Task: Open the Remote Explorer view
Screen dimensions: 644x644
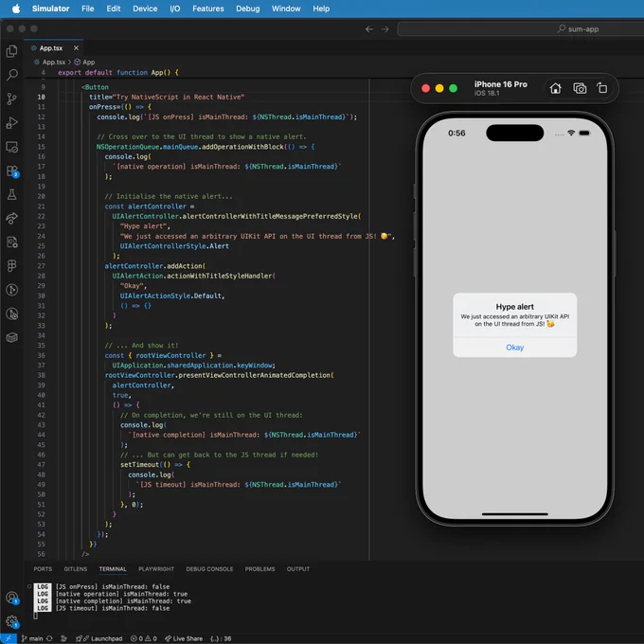Action: 12,147
